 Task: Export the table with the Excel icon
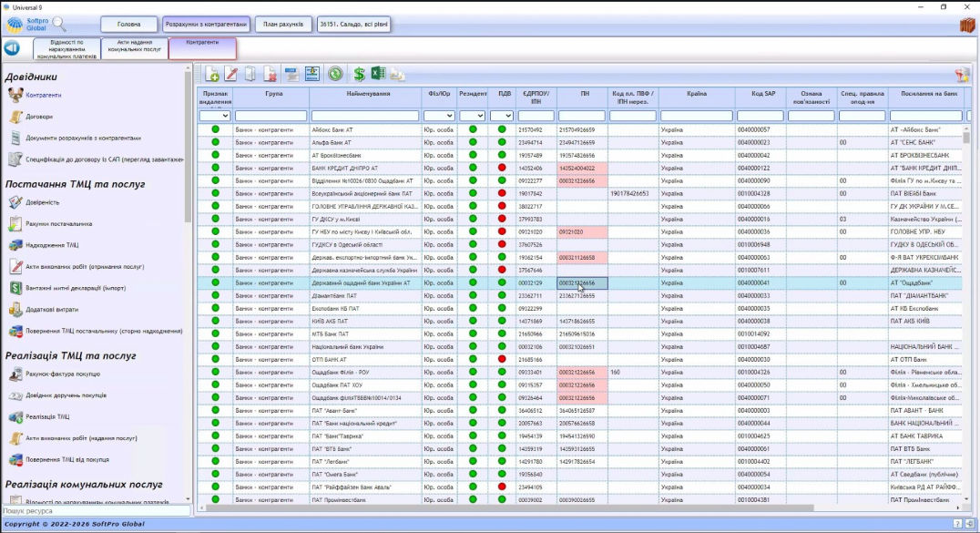pos(378,74)
